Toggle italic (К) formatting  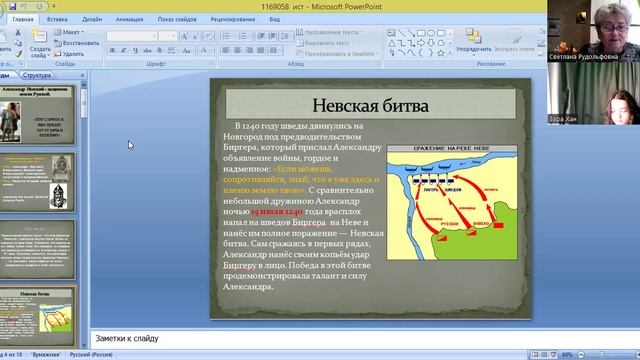123,50
